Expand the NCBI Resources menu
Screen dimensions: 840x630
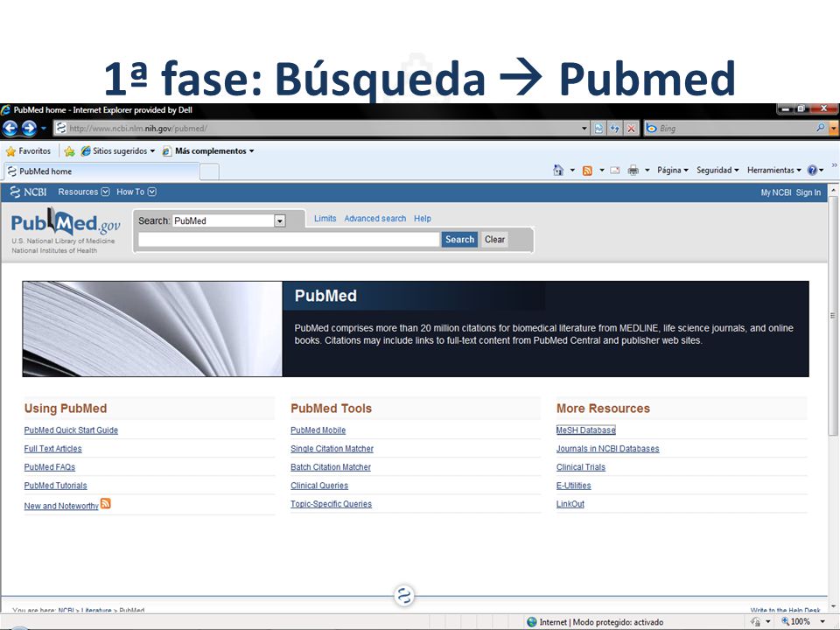point(84,192)
